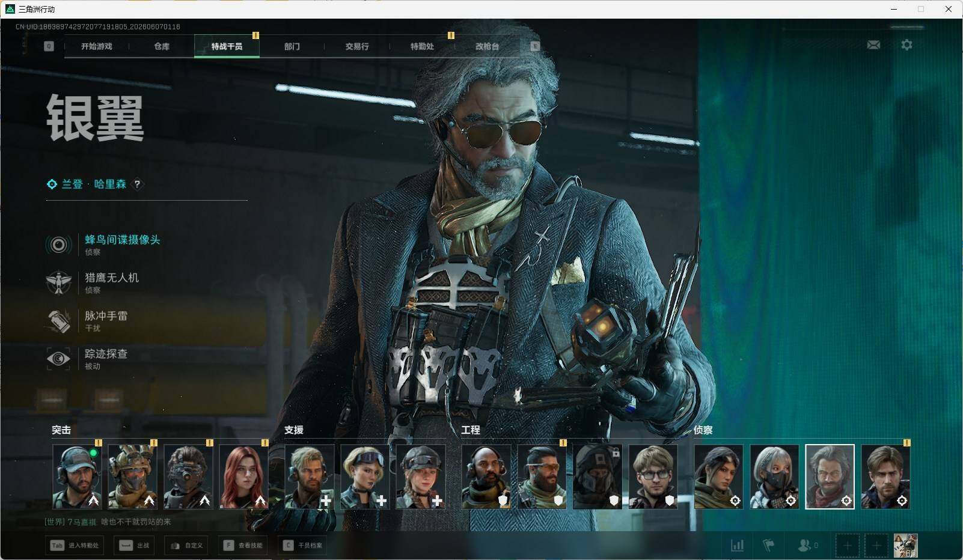Select the locked masked 工程 operator
Viewport: 963px width, 560px height.
pyautogui.click(x=598, y=477)
